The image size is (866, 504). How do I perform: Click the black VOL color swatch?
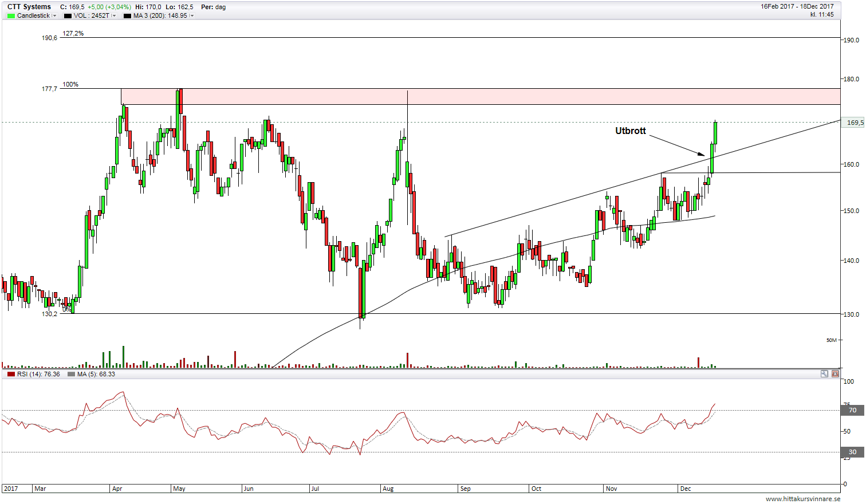pos(68,15)
